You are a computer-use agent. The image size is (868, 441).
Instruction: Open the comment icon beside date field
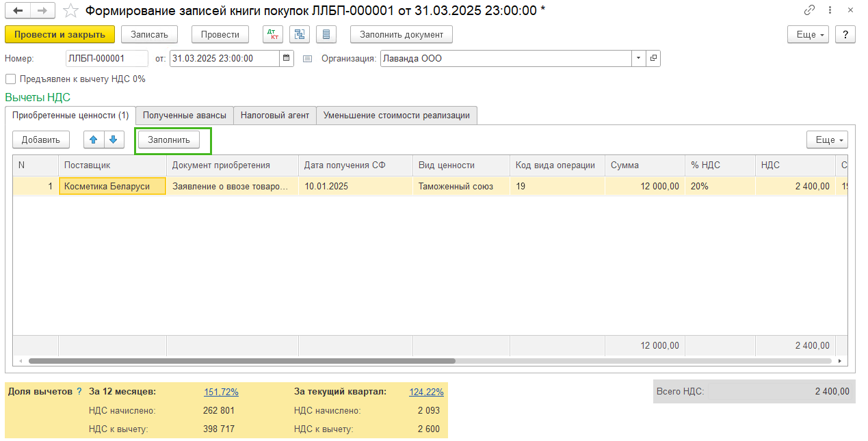click(307, 59)
